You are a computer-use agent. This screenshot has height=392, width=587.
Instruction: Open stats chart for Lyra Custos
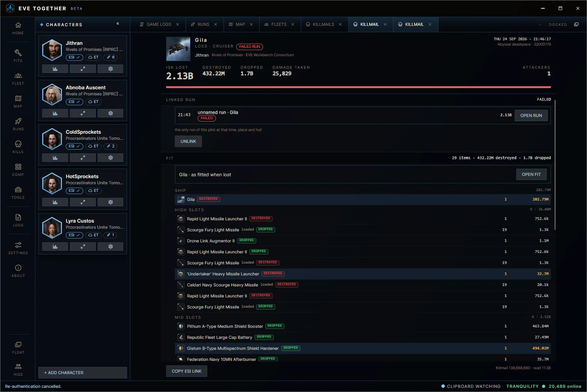tap(55, 247)
